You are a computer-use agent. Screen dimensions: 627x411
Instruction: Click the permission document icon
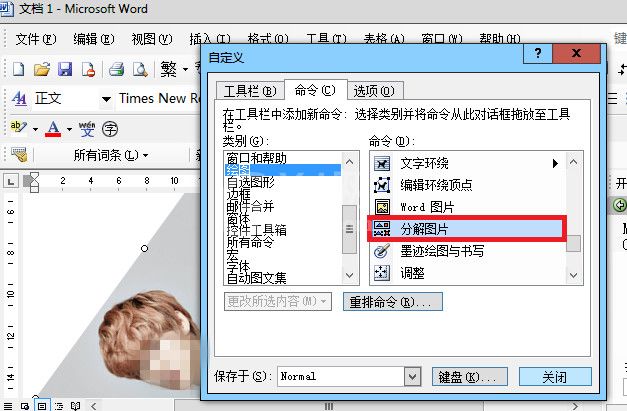point(88,69)
